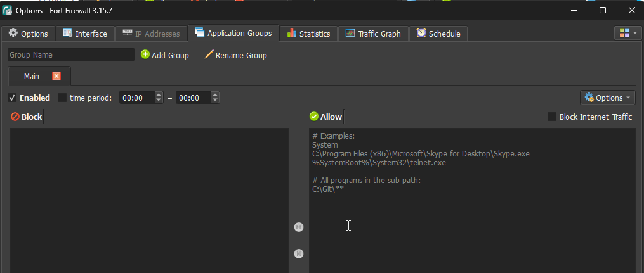644x273 pixels.
Task: Open the group Options dropdown
Action: (x=607, y=98)
